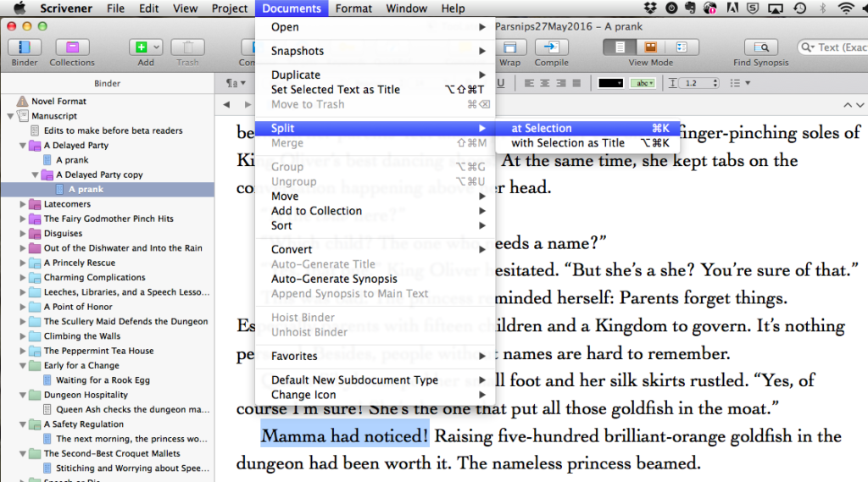Viewport: 868px width, 482px height.
Task: Go forward in document history
Action: coord(248,104)
